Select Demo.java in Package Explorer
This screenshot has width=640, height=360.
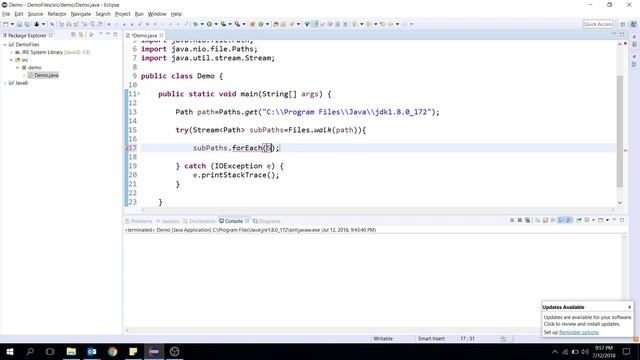43,76
